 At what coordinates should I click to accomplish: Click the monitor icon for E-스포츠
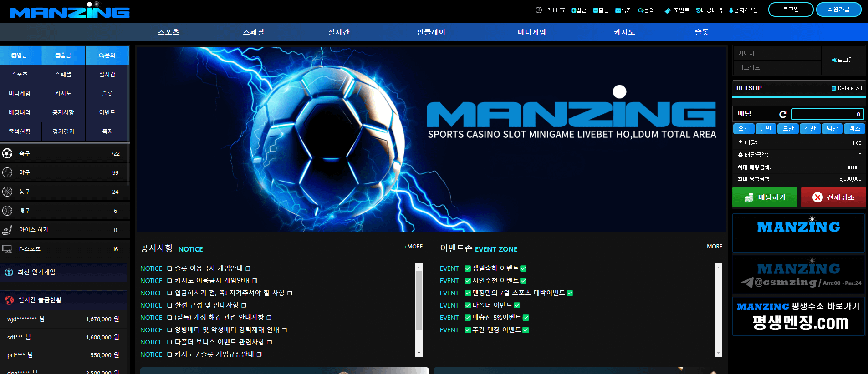(7, 249)
